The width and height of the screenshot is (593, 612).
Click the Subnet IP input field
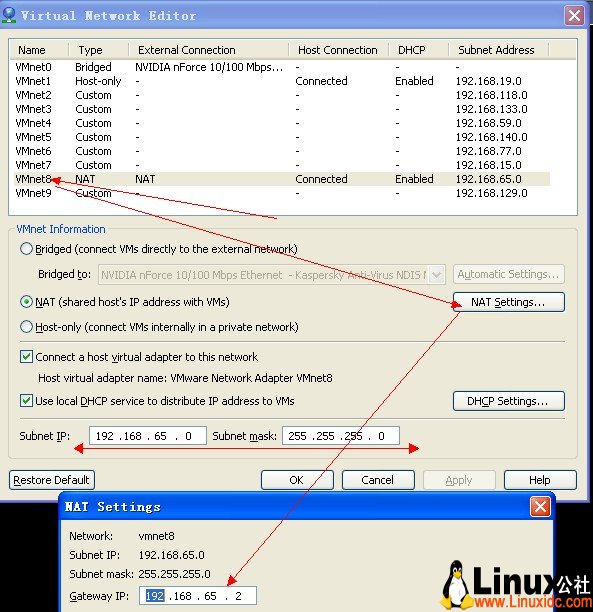click(x=148, y=436)
